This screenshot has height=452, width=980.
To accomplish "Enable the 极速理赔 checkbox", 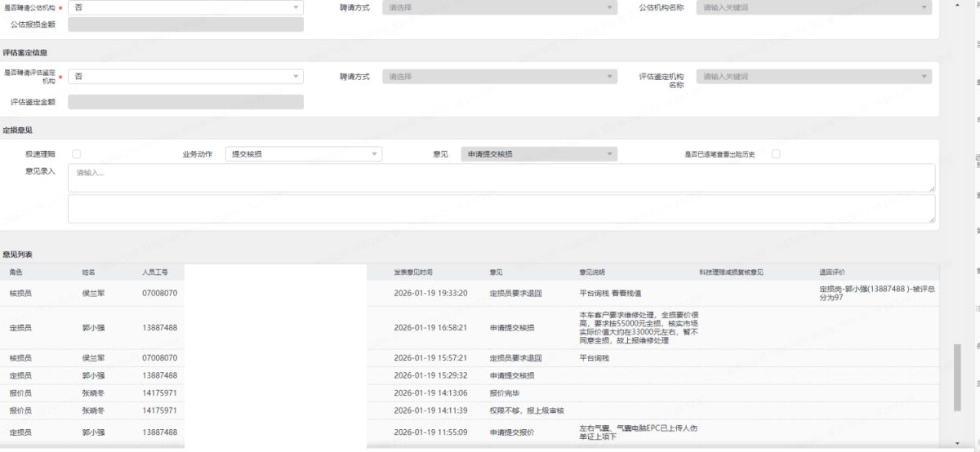I will tap(76, 154).
